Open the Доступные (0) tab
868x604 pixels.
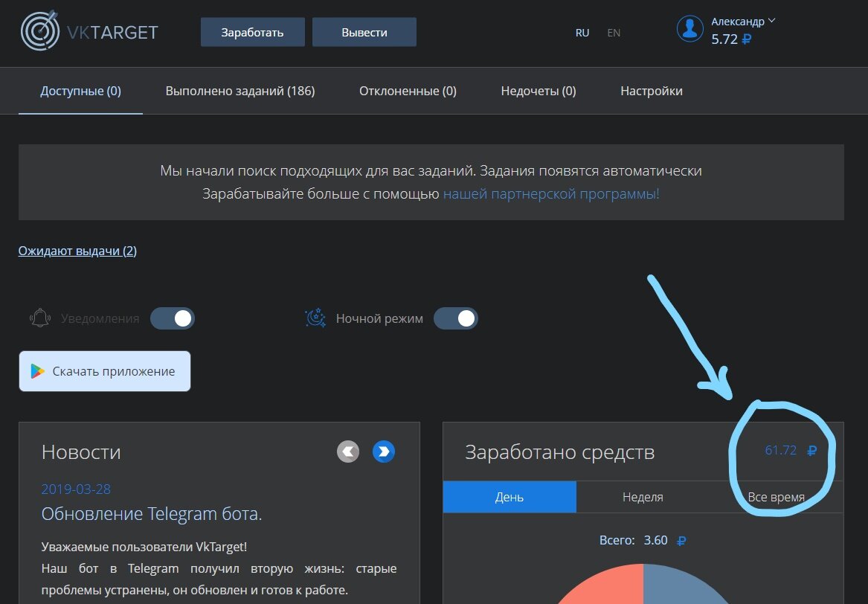click(80, 91)
